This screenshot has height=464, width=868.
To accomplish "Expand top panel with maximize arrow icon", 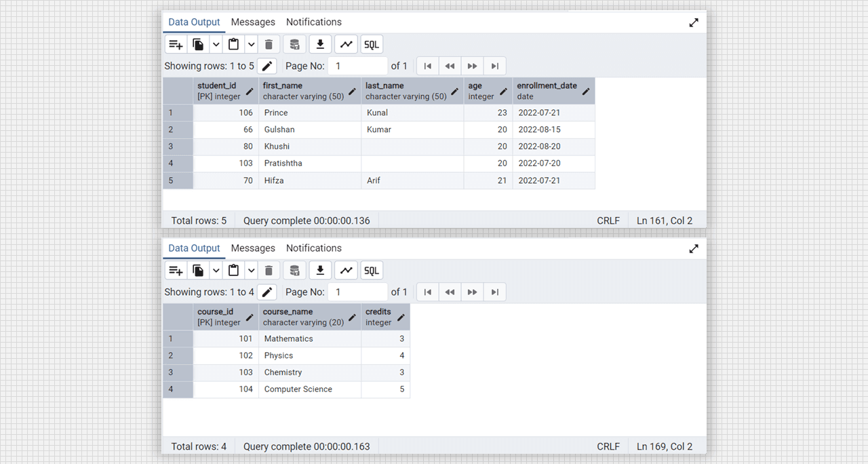I will click(694, 22).
